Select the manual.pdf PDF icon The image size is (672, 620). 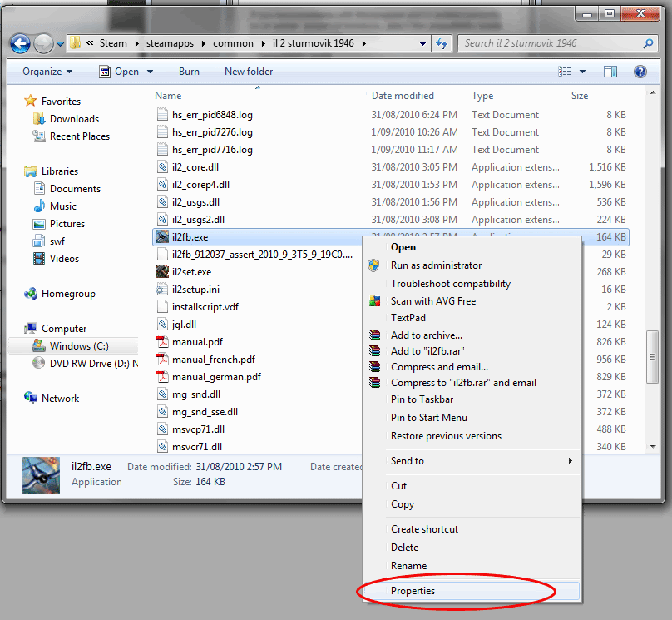click(162, 342)
